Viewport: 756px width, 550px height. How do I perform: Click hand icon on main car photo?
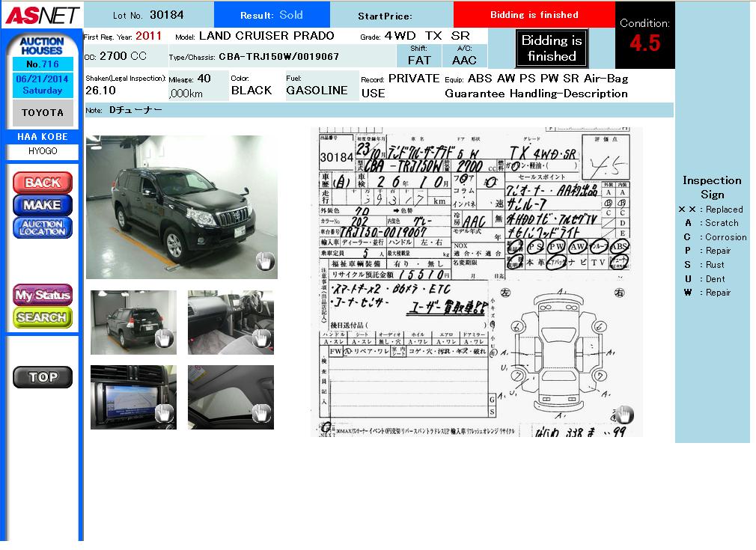pos(265,261)
